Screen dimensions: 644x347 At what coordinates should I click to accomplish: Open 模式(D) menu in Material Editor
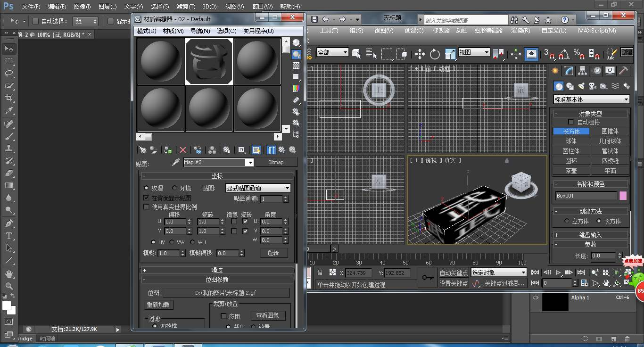pyautogui.click(x=146, y=31)
